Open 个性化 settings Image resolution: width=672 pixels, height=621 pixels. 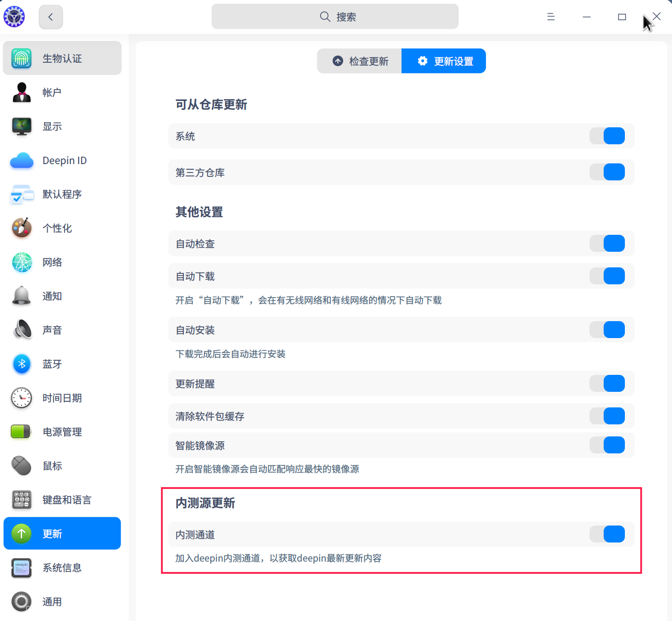[62, 228]
